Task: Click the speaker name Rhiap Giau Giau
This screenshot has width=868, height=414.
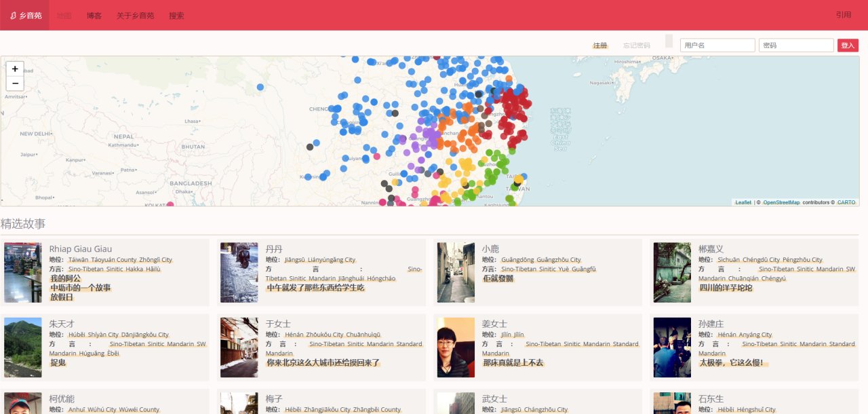Action: pyautogui.click(x=81, y=249)
